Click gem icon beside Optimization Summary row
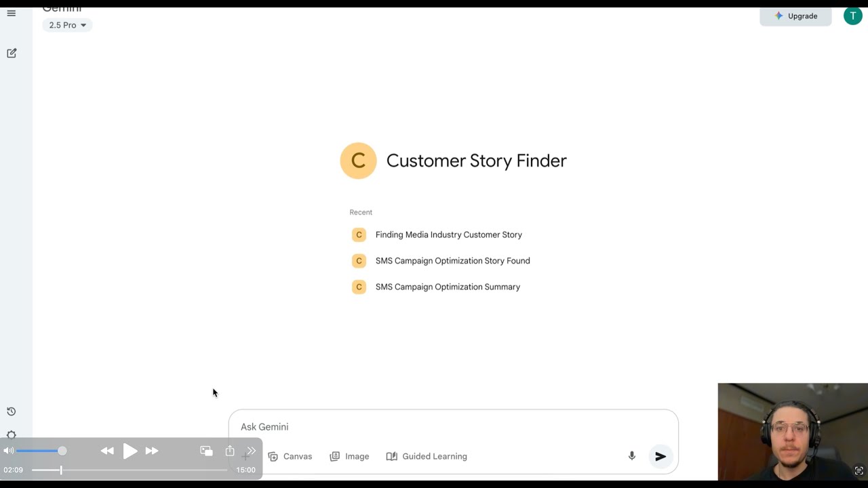Screen dimensions: 868x488 pyautogui.click(x=359, y=287)
